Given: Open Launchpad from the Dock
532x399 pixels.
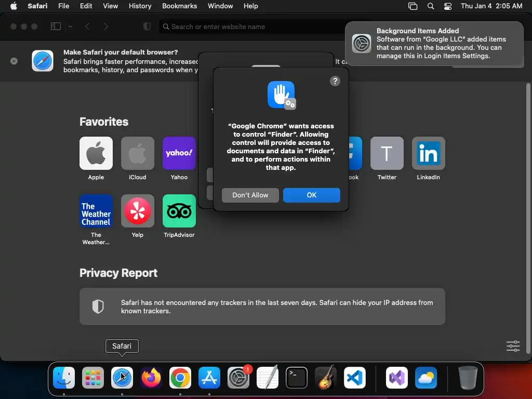Looking at the screenshot, I should 93,378.
